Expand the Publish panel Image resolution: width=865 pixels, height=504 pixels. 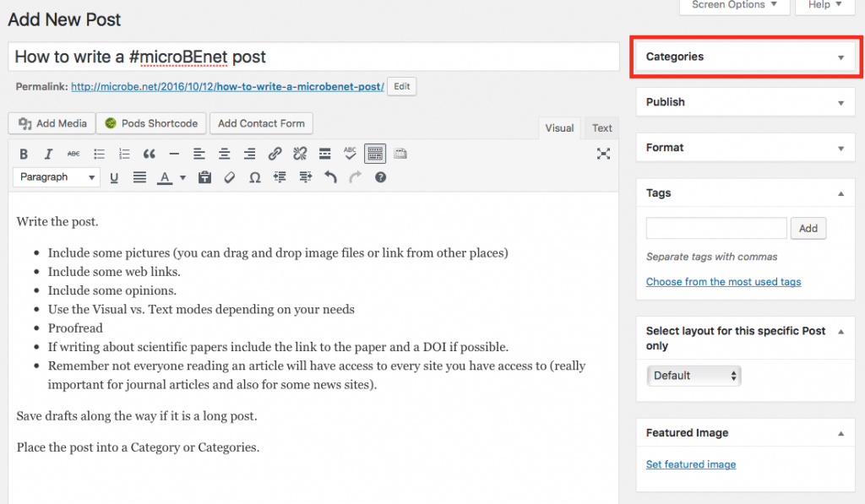[x=841, y=103]
